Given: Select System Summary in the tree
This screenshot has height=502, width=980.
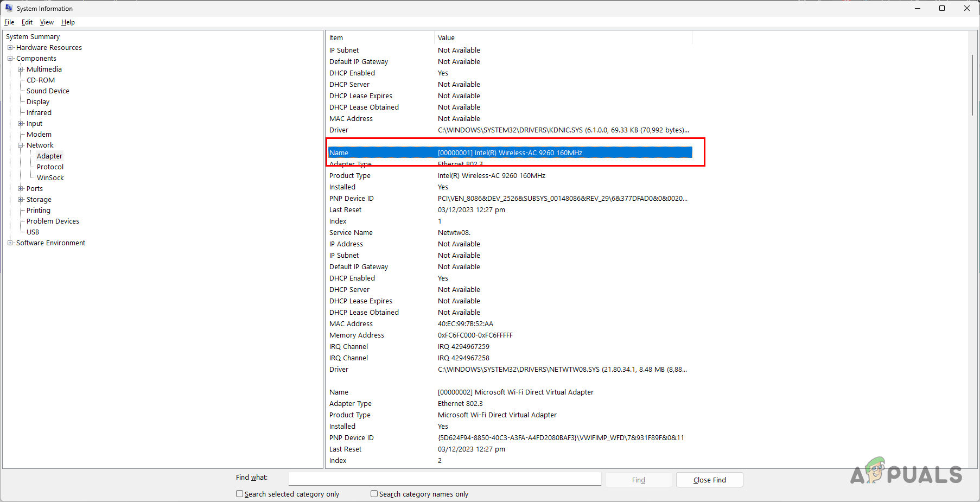Looking at the screenshot, I should [x=33, y=36].
